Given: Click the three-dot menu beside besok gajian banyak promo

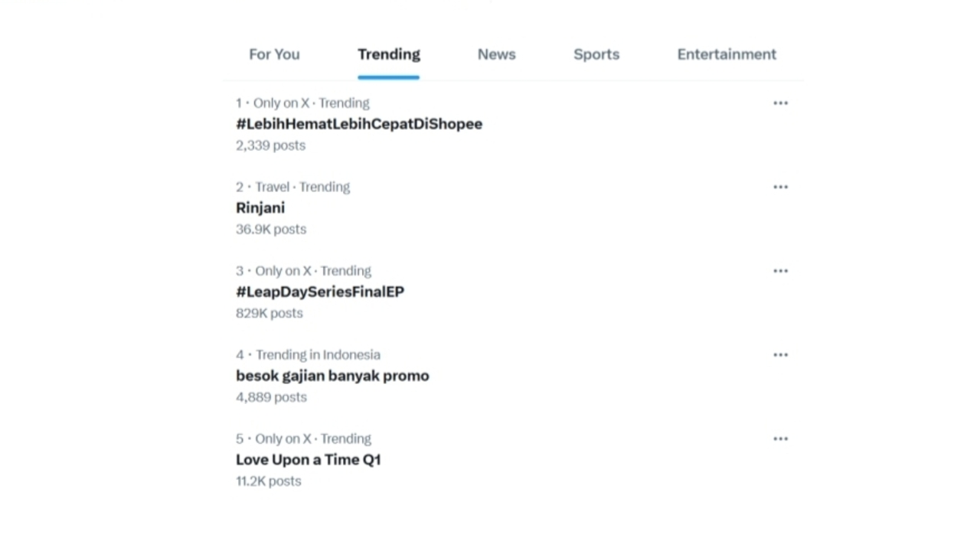Looking at the screenshot, I should [780, 355].
